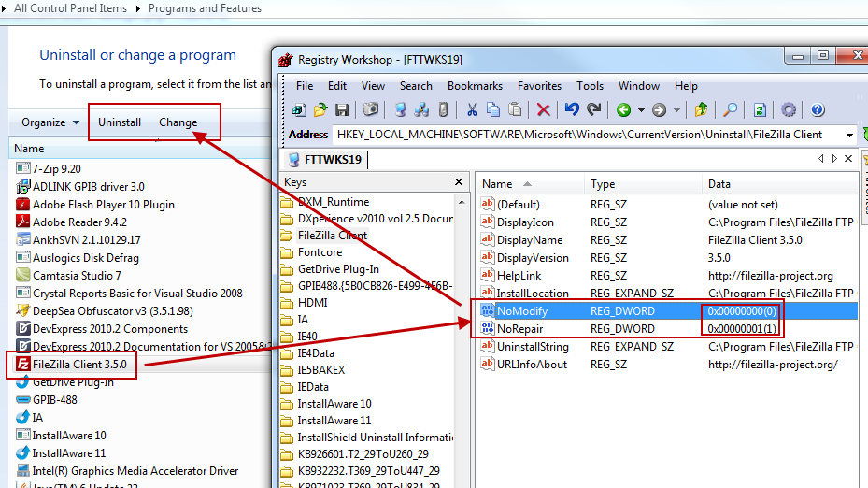Select the FTTWKS19 tab
868x488 pixels.
325,160
